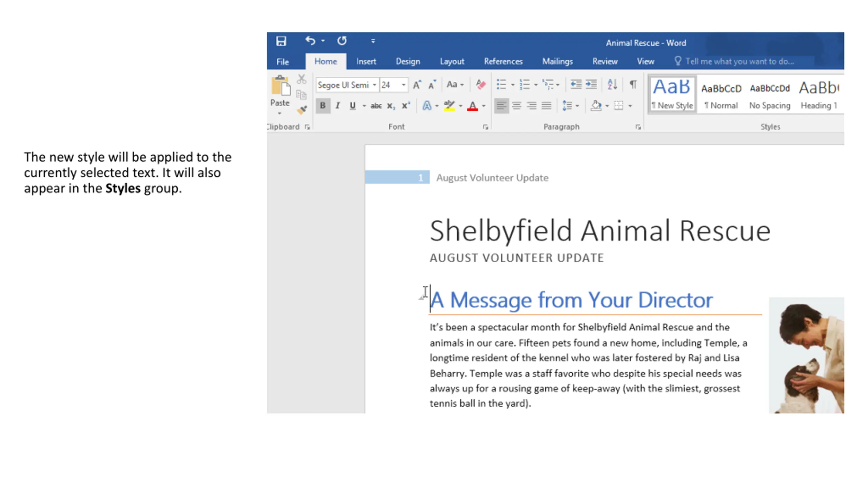
Task: Click the Clear All Formatting icon
Action: 480,84
